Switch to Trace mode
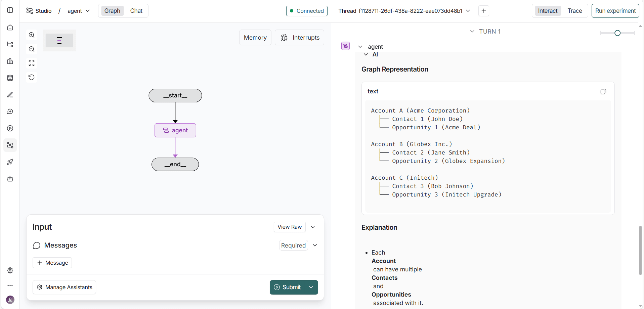The image size is (644, 309). coord(574,11)
